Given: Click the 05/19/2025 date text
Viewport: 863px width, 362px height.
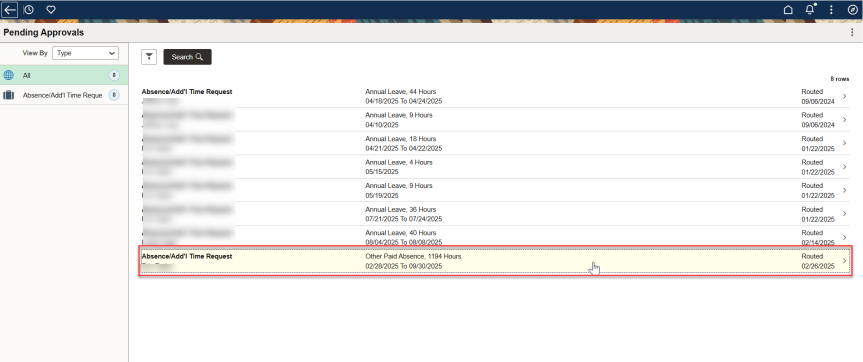Looking at the screenshot, I should tap(382, 195).
